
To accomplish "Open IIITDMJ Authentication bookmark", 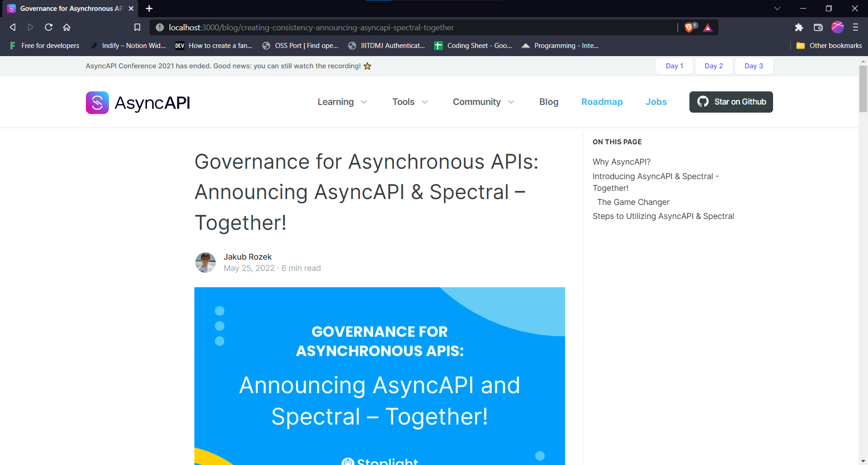I will tap(387, 46).
